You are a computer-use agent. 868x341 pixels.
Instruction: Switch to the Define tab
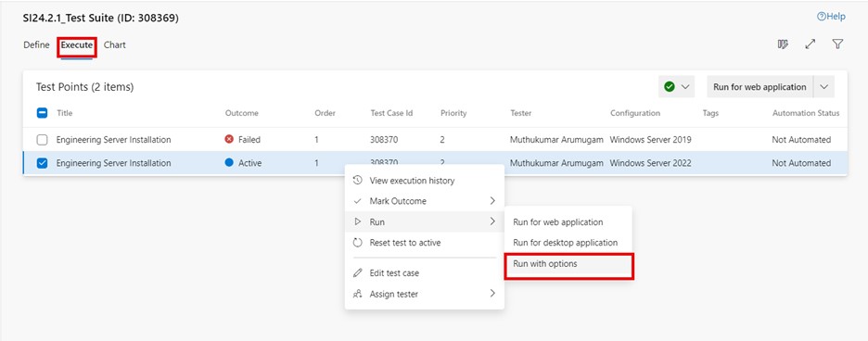pos(36,44)
